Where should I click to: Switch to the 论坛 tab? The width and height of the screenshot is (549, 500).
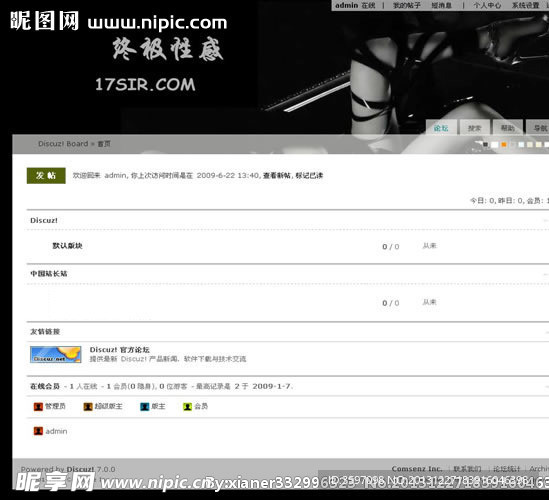441,128
